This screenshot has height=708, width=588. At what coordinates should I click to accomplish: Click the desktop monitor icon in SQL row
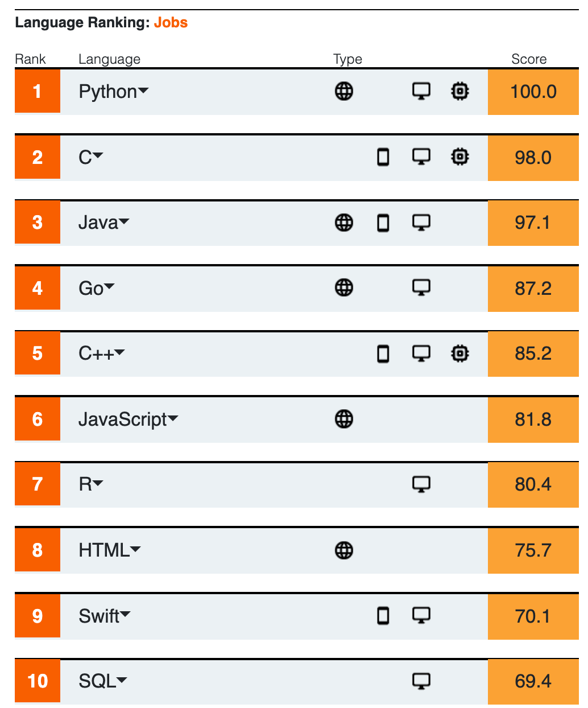click(x=421, y=681)
